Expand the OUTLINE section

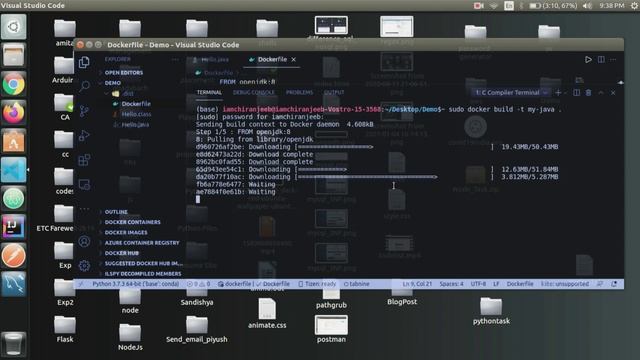[116, 212]
